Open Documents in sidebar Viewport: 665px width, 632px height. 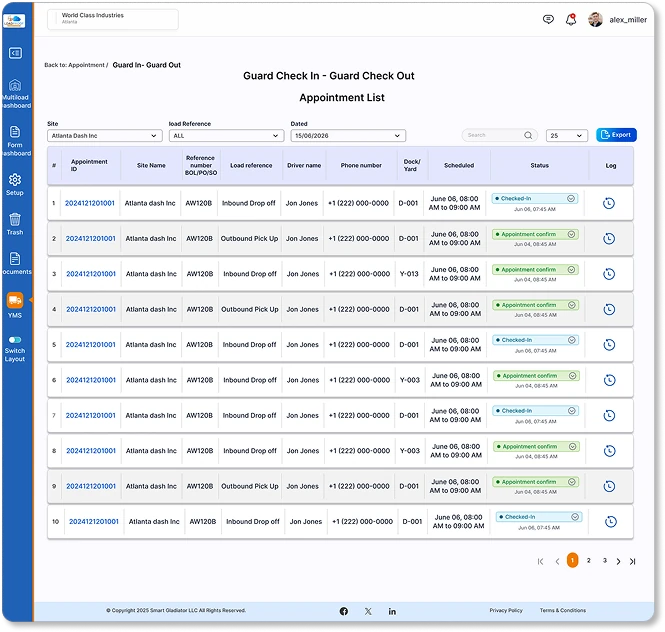15,263
